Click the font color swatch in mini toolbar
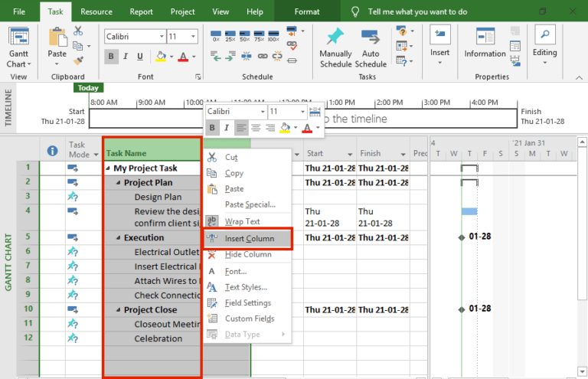This screenshot has width=588, height=379. 306,128
